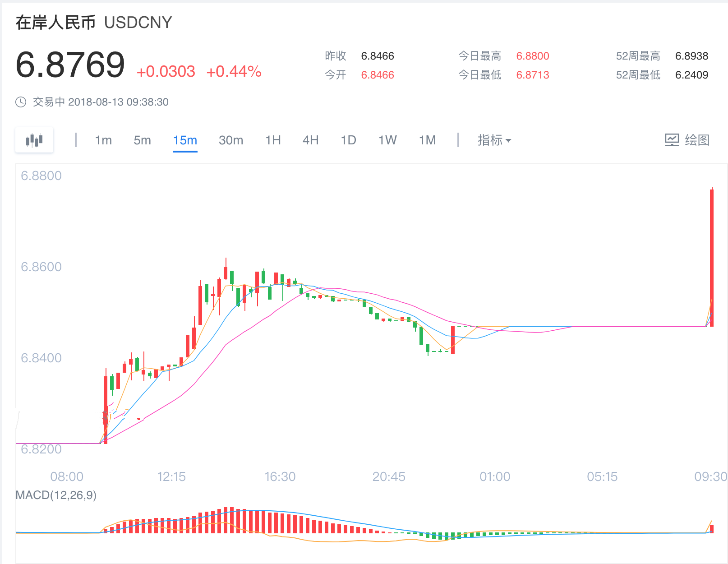Choose the 1M monthly timeframe
Viewport: 728px width, 564px height.
(427, 140)
